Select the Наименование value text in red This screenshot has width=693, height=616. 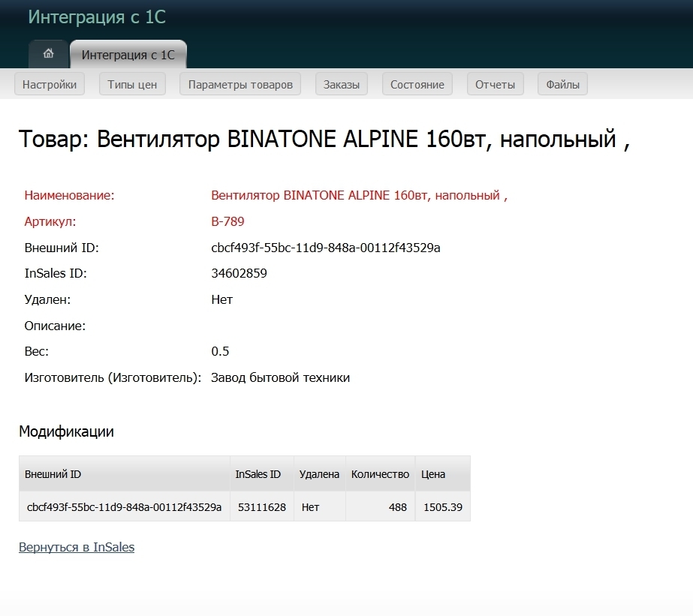point(360,195)
